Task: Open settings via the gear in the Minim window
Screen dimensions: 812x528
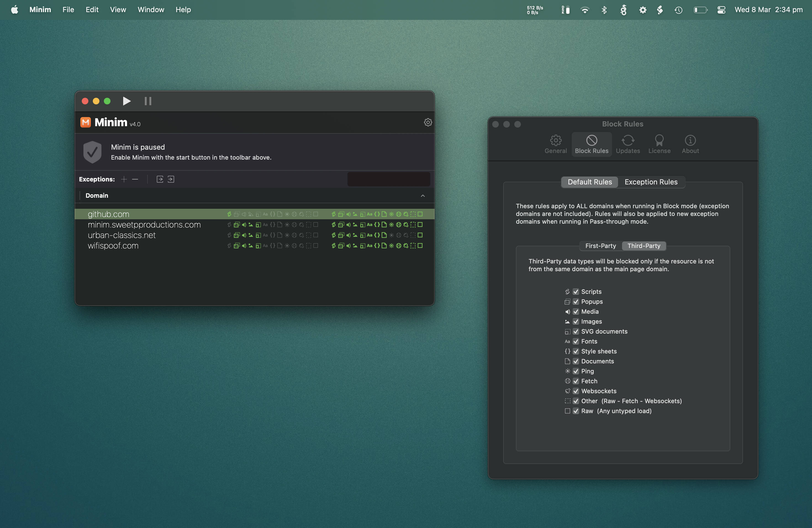Action: [x=428, y=122]
